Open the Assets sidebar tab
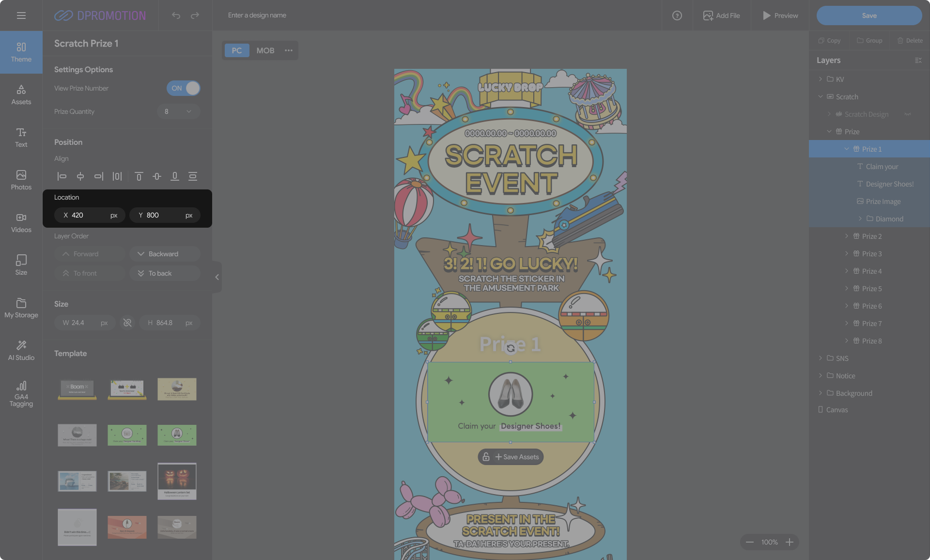 pyautogui.click(x=21, y=94)
